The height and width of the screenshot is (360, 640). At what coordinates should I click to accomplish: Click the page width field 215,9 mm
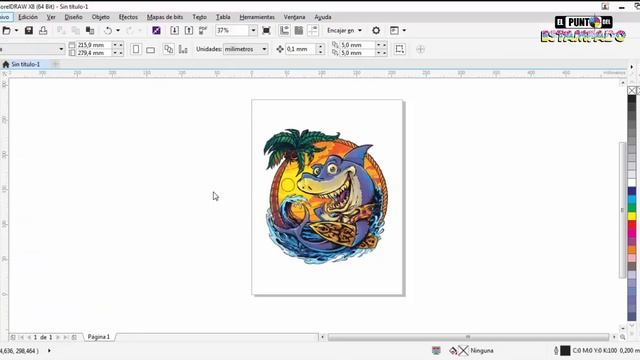(x=94, y=45)
